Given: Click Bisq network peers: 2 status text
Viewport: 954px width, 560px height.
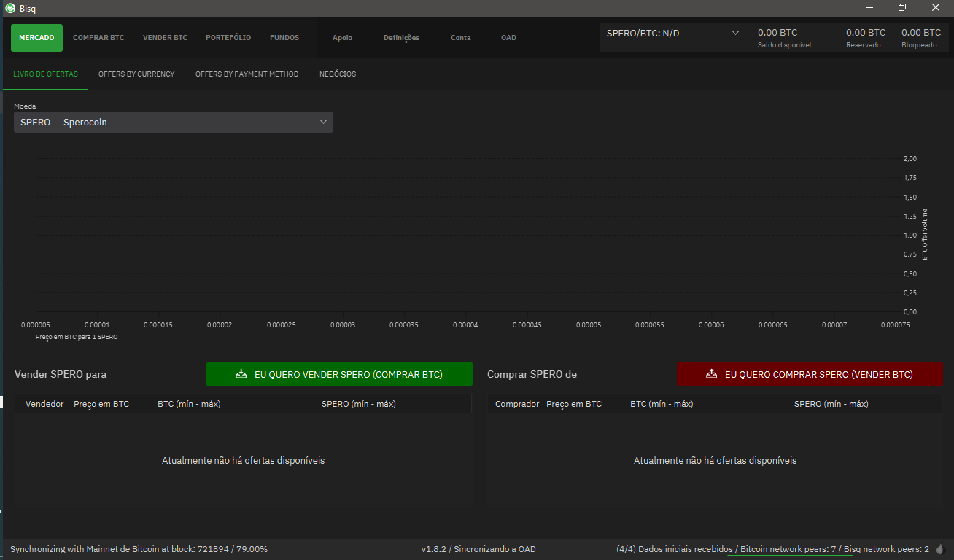Looking at the screenshot, I should point(886,549).
